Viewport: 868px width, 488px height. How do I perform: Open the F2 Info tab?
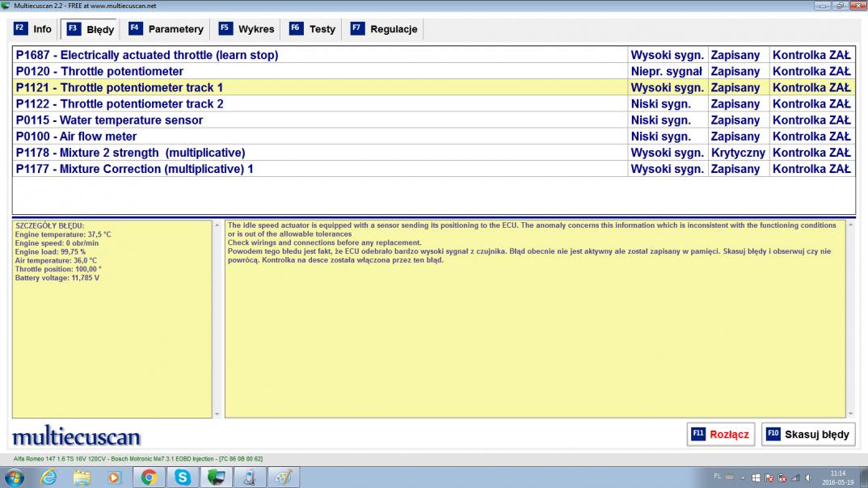click(32, 29)
